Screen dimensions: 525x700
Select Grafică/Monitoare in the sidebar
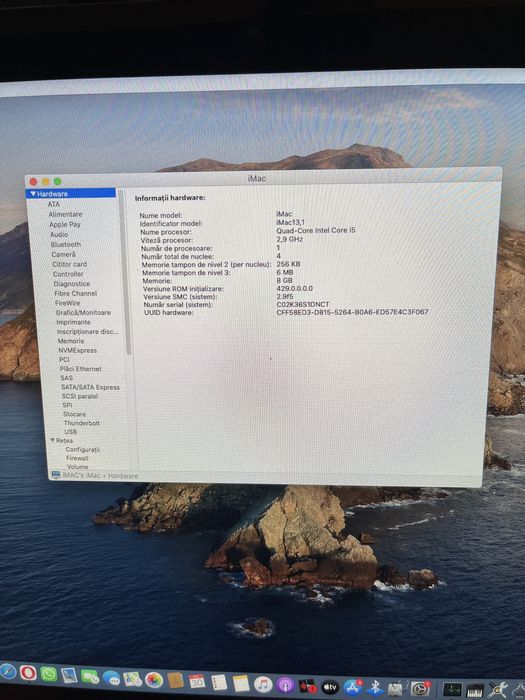click(x=83, y=312)
